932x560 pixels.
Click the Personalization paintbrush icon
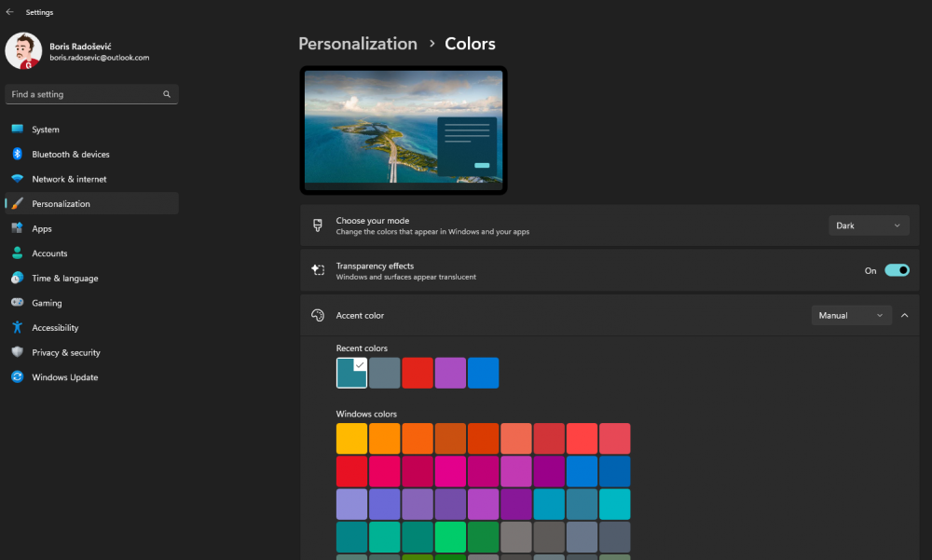pyautogui.click(x=17, y=203)
